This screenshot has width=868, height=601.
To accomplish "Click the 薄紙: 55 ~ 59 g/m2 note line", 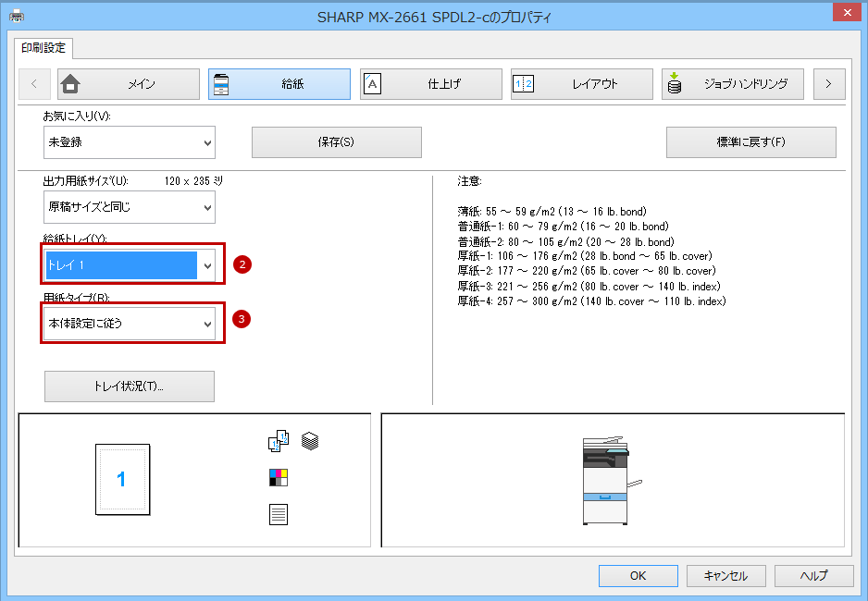I will coord(552,212).
